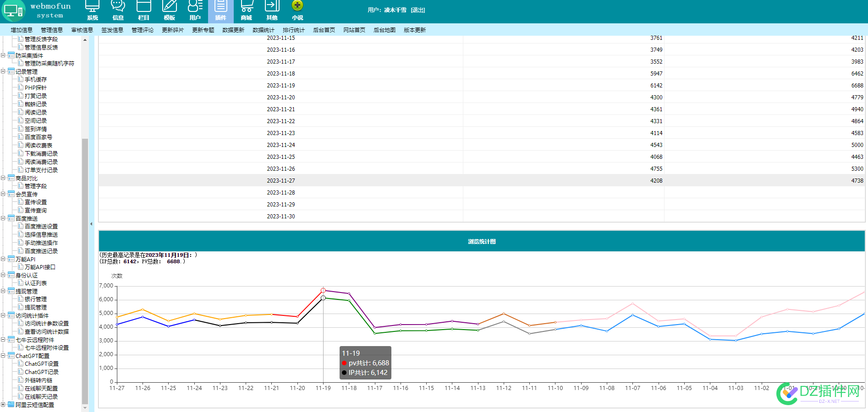Collapse the 商品对比 tree node

click(x=3, y=178)
